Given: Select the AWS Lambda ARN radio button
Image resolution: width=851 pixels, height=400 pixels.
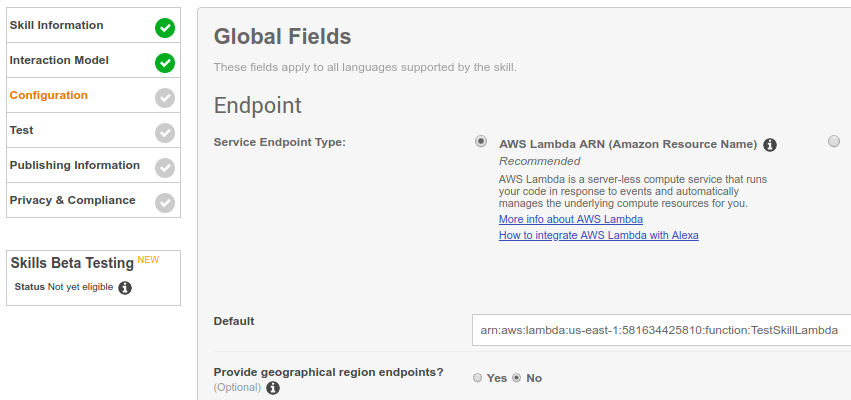Looking at the screenshot, I should click(x=481, y=142).
